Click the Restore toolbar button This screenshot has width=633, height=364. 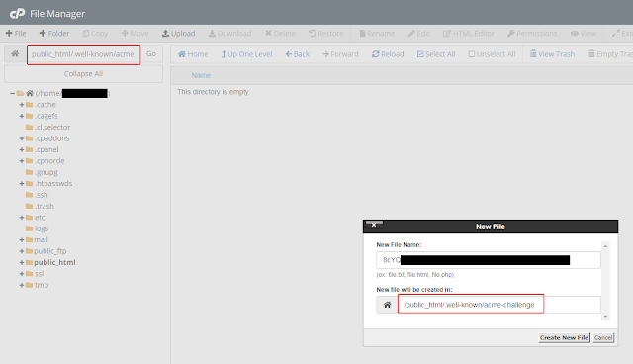pyautogui.click(x=325, y=33)
